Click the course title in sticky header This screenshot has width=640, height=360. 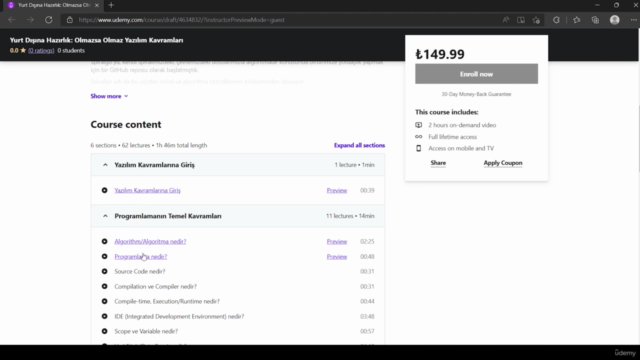coord(96,40)
